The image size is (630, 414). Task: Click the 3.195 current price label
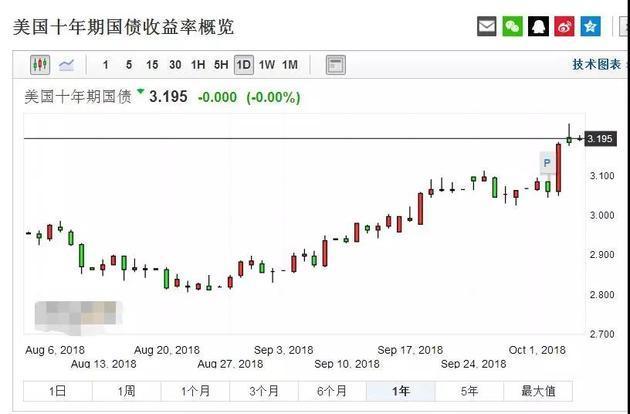pos(600,139)
